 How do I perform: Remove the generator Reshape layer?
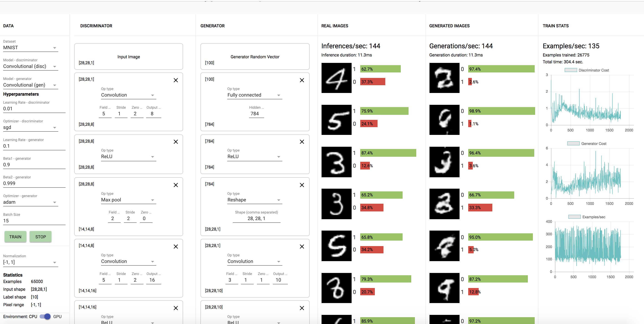pyautogui.click(x=302, y=185)
